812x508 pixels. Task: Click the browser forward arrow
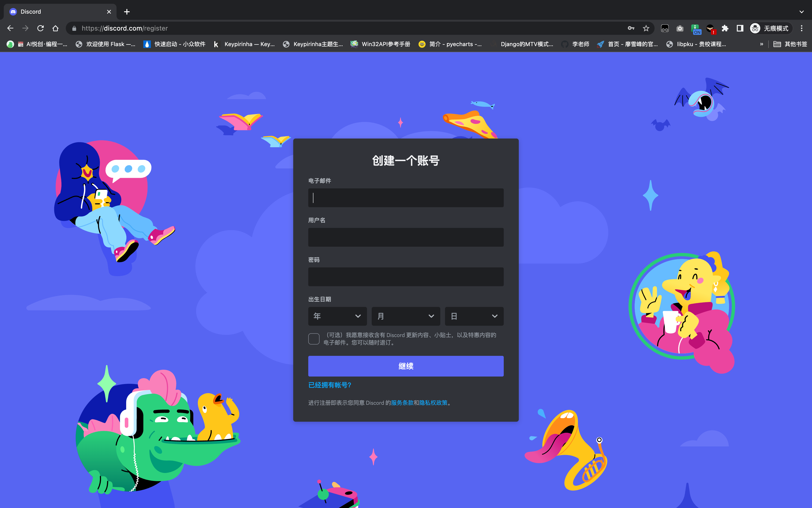(26, 28)
